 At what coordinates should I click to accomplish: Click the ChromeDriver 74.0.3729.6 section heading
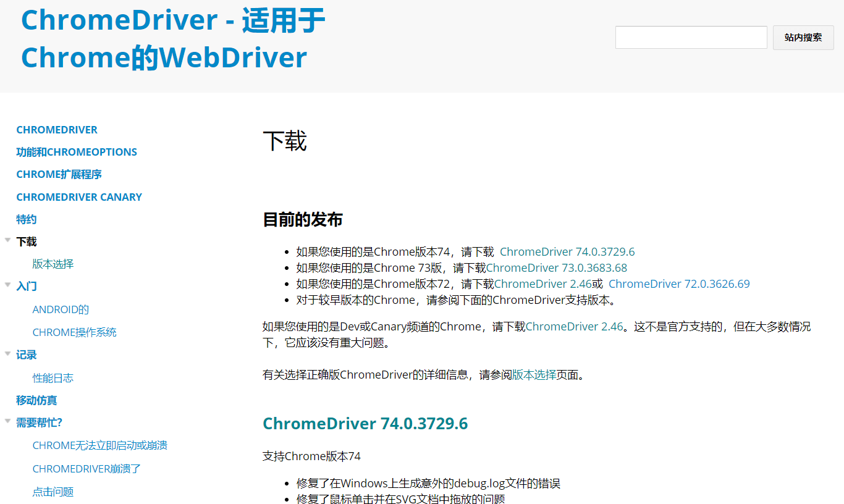point(365,423)
